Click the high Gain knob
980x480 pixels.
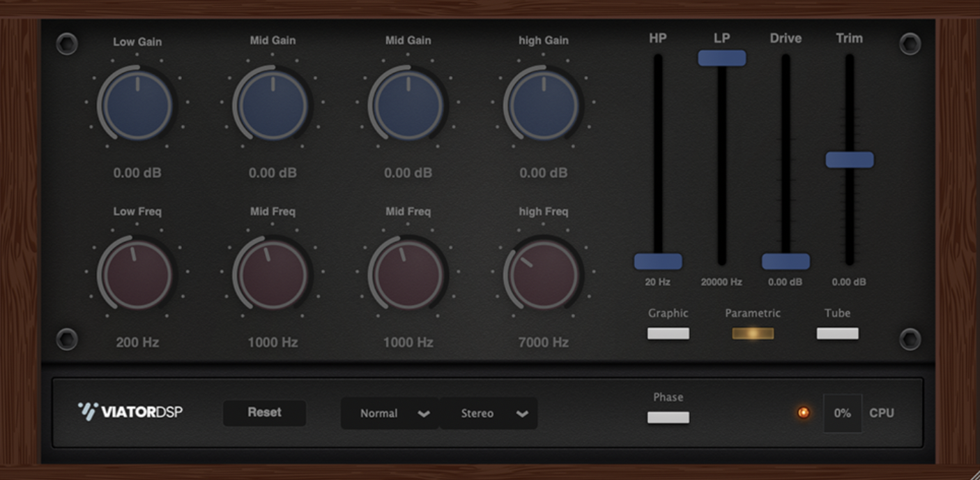[543, 105]
